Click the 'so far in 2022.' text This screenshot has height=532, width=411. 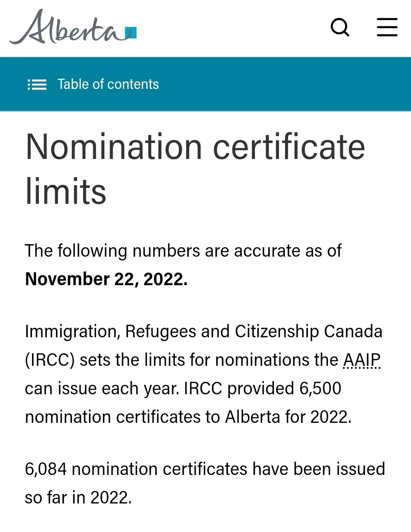(x=78, y=497)
